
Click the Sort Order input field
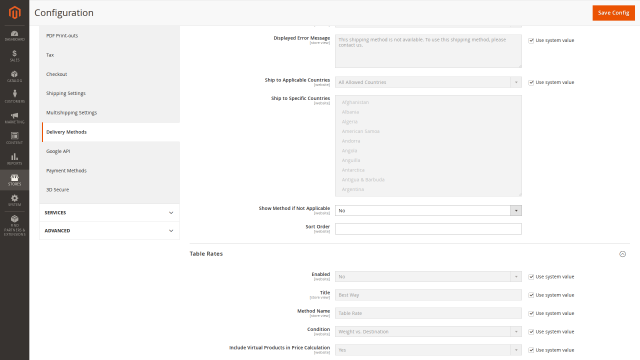(428, 229)
